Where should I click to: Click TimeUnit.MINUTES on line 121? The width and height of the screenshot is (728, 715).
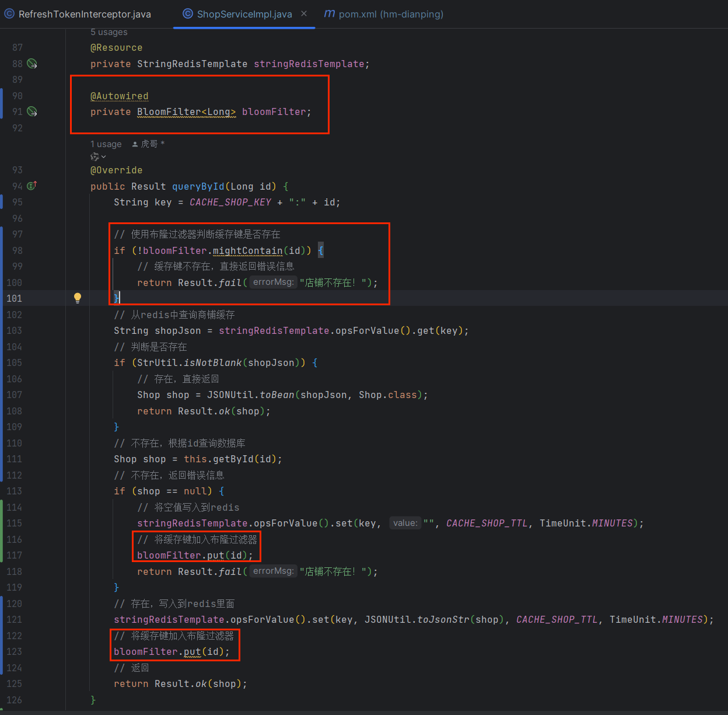[x=656, y=619]
